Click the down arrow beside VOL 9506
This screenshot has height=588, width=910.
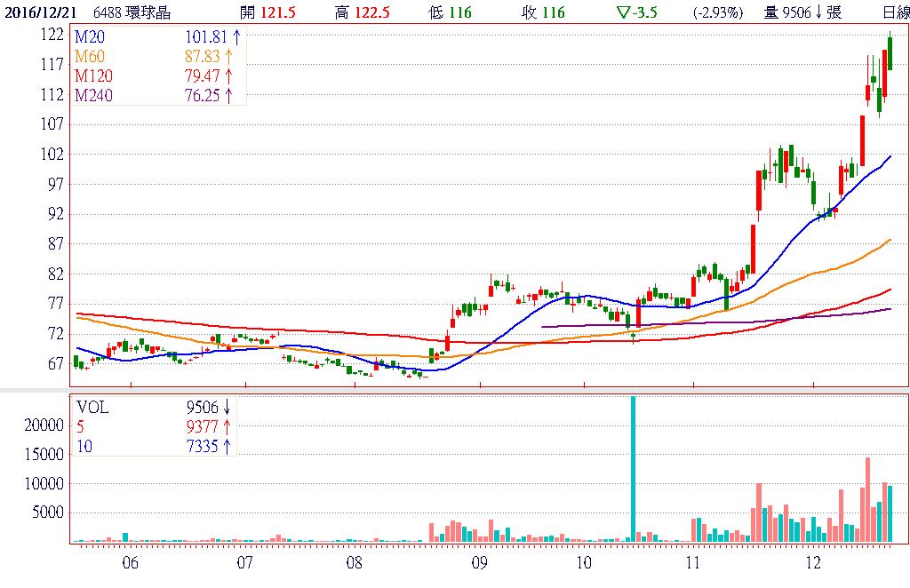pos(227,408)
